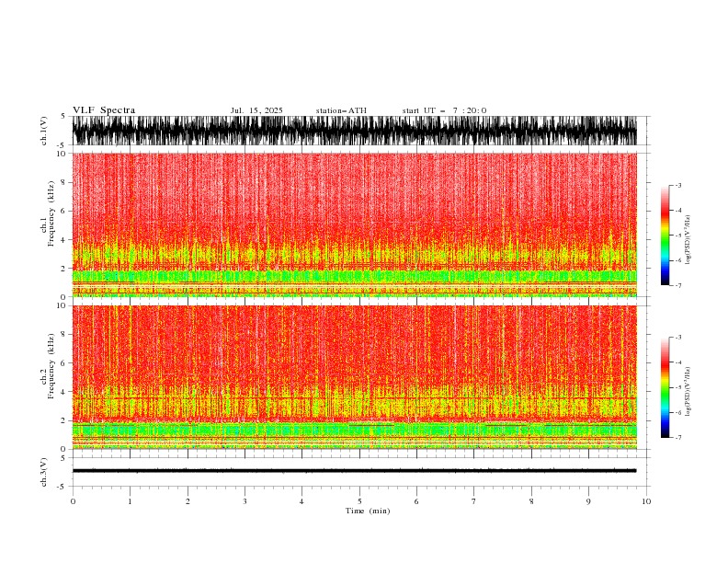Click the ch.2 color scale bar
Image resolution: width=728 pixels, height=563 pixels.
click(x=665, y=387)
